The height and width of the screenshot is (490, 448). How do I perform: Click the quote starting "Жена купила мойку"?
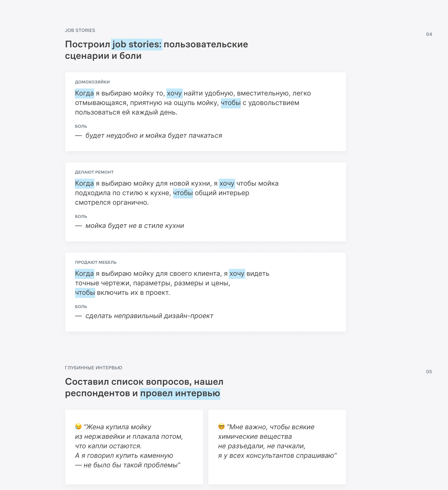[129, 446]
